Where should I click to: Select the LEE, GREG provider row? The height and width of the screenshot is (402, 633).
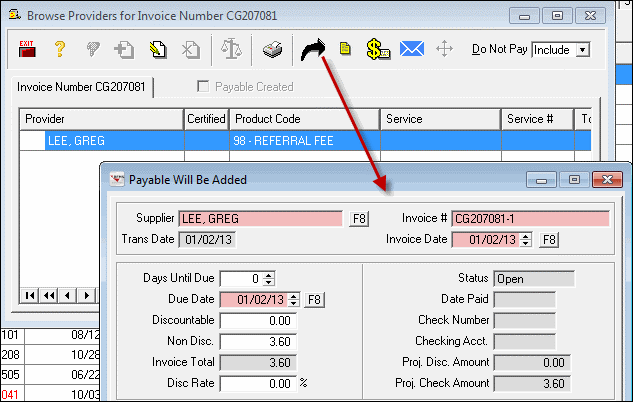305,140
